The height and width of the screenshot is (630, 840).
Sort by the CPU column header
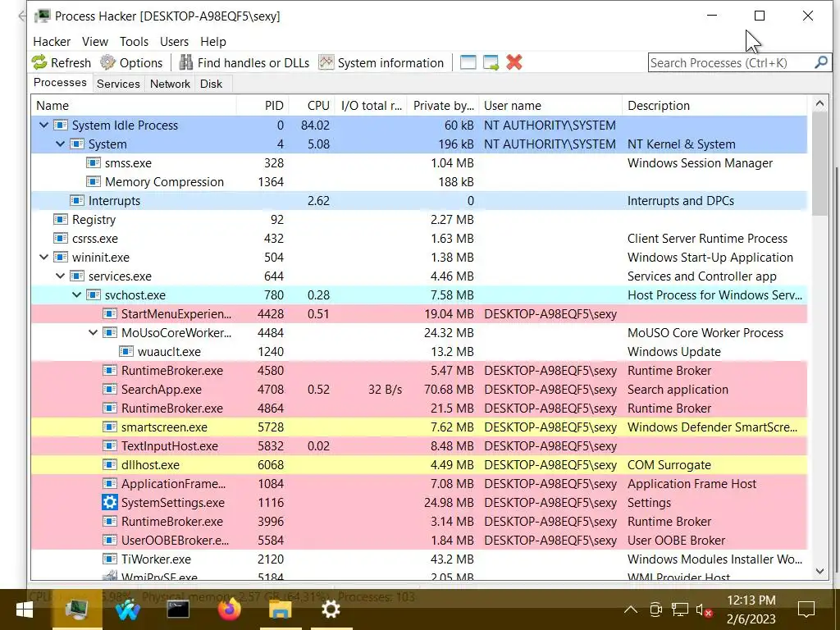click(313, 106)
